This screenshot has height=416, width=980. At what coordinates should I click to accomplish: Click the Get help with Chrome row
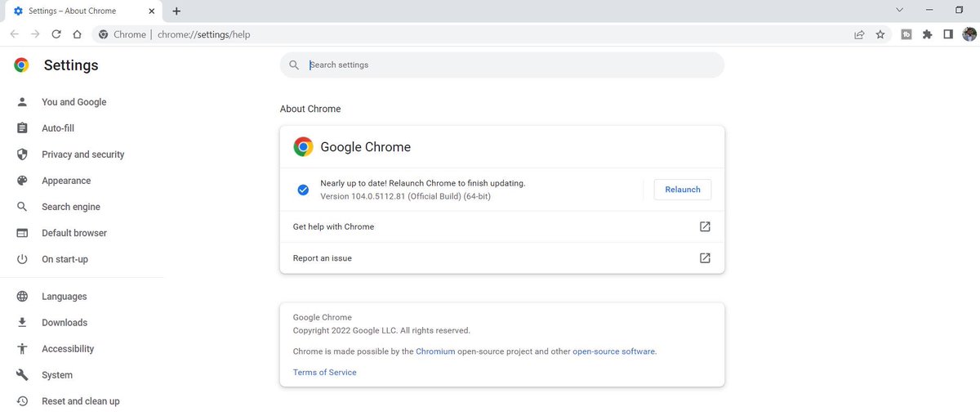click(502, 226)
